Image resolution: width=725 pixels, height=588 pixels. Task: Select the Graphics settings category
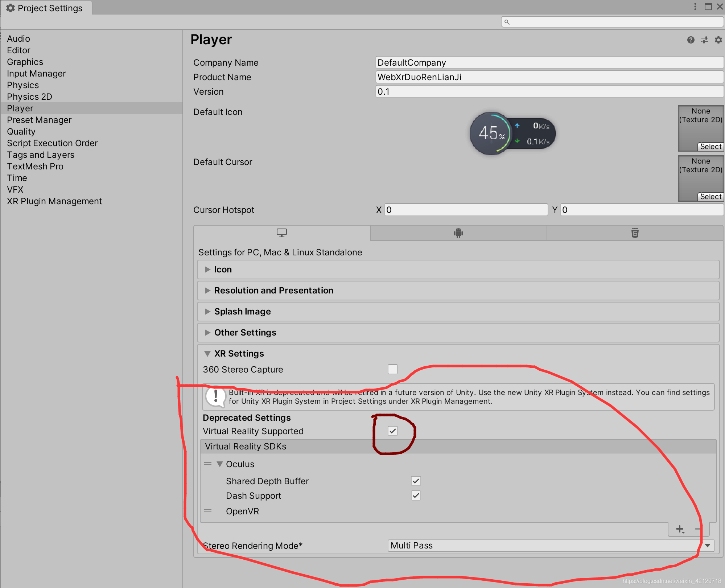pos(25,62)
